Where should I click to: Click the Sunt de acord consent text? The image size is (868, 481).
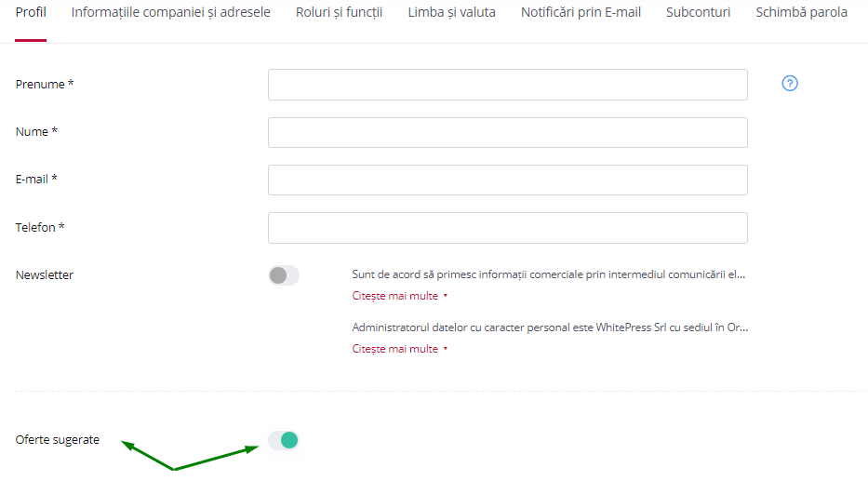point(549,274)
